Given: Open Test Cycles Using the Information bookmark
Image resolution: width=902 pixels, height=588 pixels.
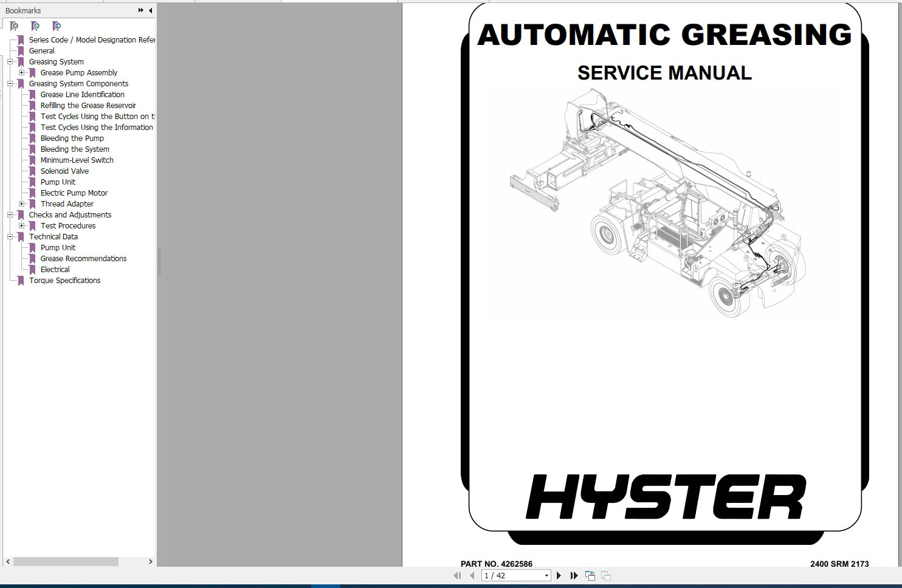Looking at the screenshot, I should point(97,128).
